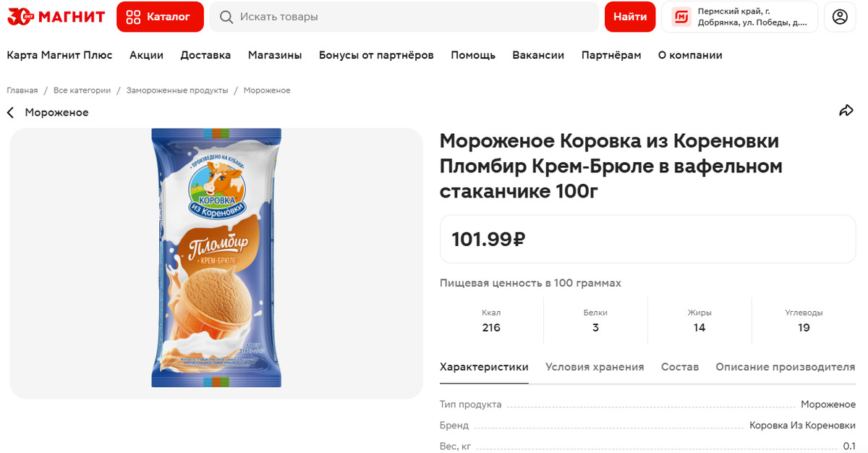Screen dimensions: 868x453
Task: Go to the Доставка menu item
Action: tap(205, 55)
